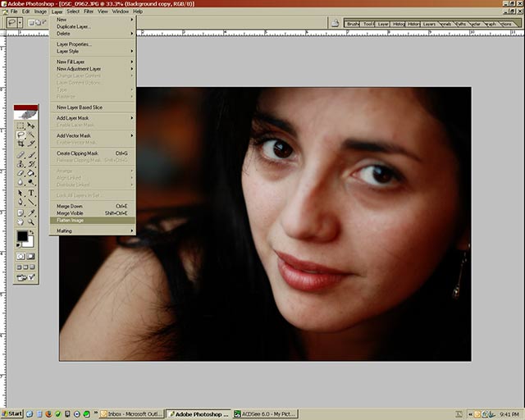Reset default foreground and background colors
525x420 pixels.
pos(18,245)
